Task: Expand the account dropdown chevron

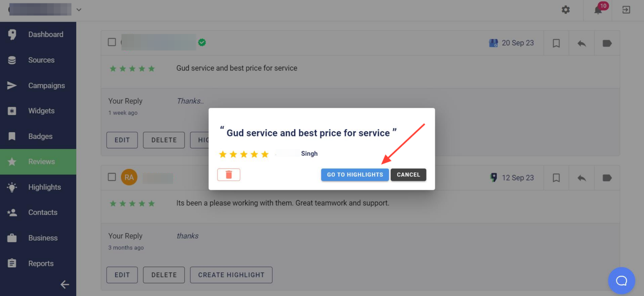Action: pos(79,10)
